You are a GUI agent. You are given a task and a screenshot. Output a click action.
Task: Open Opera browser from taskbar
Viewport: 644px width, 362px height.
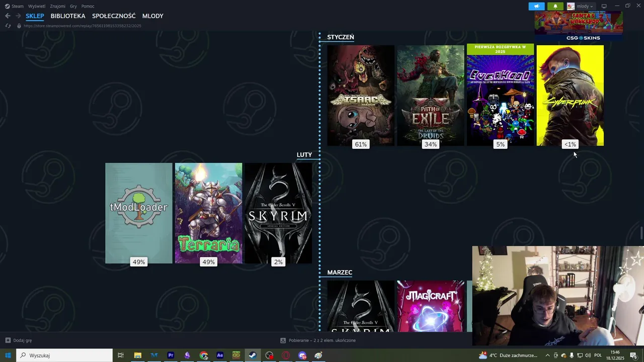click(x=286, y=355)
